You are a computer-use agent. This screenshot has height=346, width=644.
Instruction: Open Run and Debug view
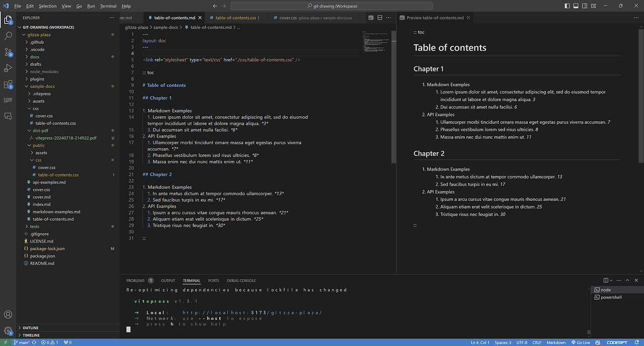pos(8,68)
